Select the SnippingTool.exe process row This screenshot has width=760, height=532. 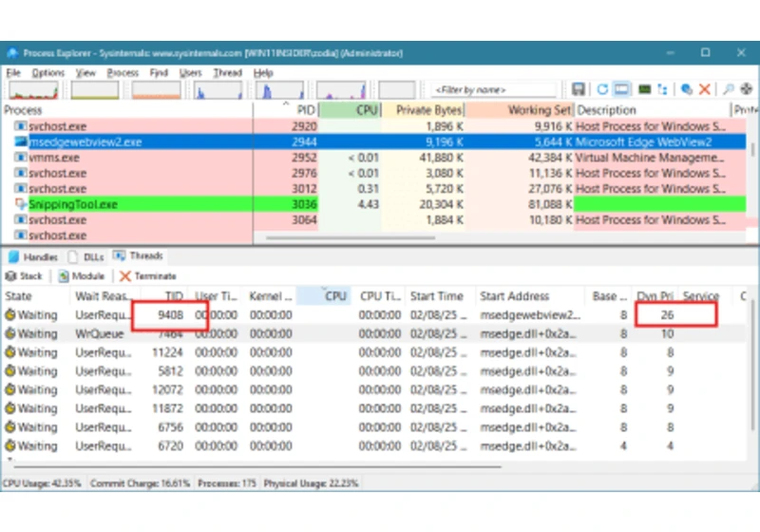point(373,204)
